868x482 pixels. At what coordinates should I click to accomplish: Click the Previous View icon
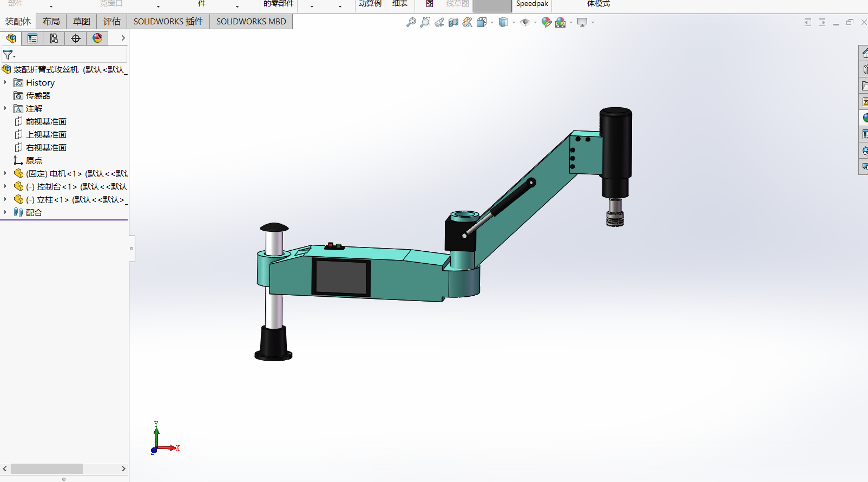[x=439, y=22]
